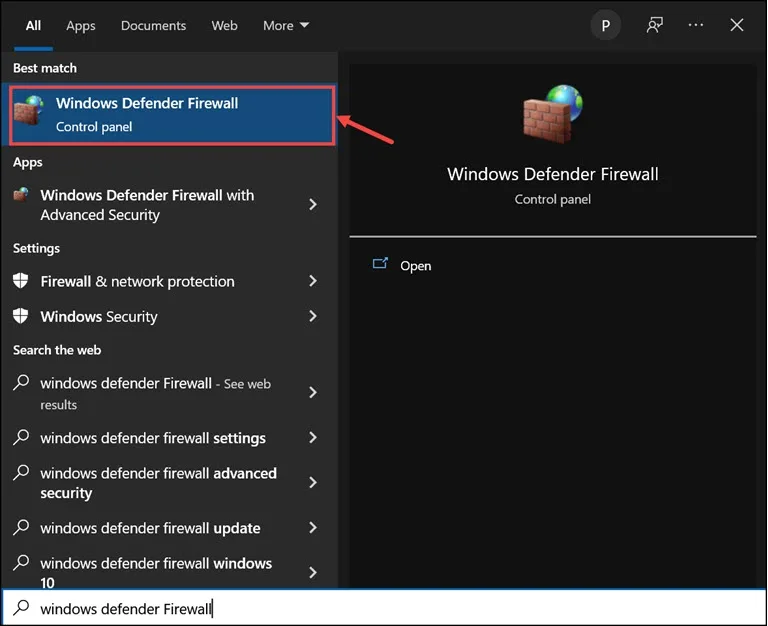This screenshot has width=768, height=626.
Task: Click the P account avatar
Action: [x=605, y=25]
